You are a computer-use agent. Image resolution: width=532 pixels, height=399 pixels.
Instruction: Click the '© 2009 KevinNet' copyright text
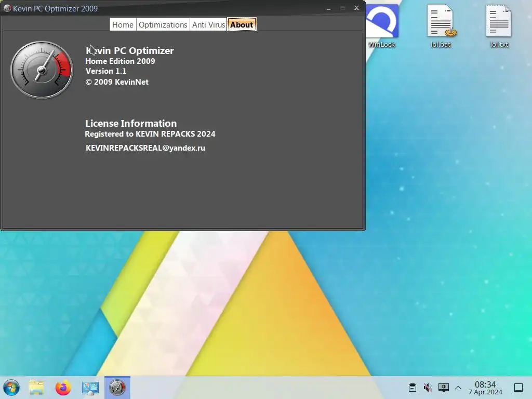click(117, 82)
